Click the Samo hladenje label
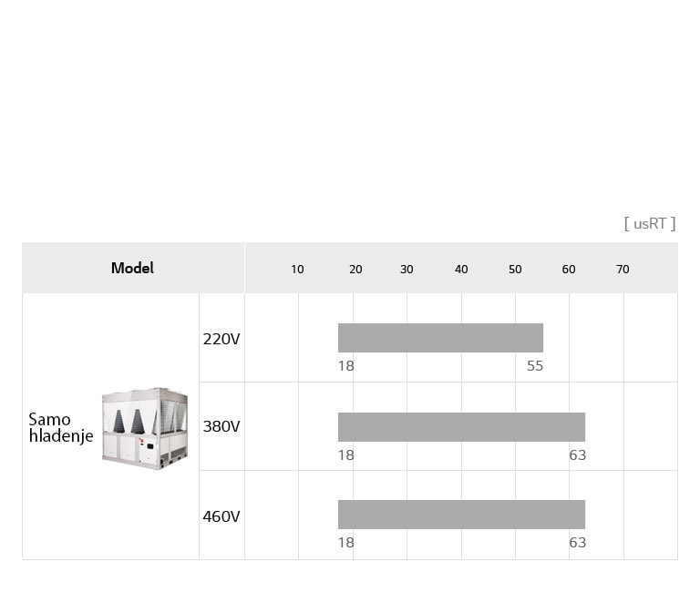The image size is (700, 592). click(x=61, y=428)
